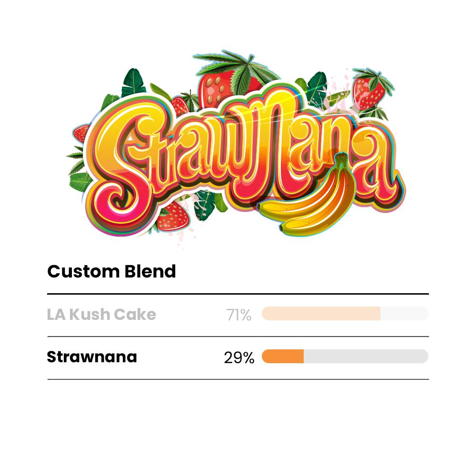Click the peach filled part of LA Kush Cake bar
Image resolution: width=476 pixels, height=476 pixels.
(x=321, y=314)
